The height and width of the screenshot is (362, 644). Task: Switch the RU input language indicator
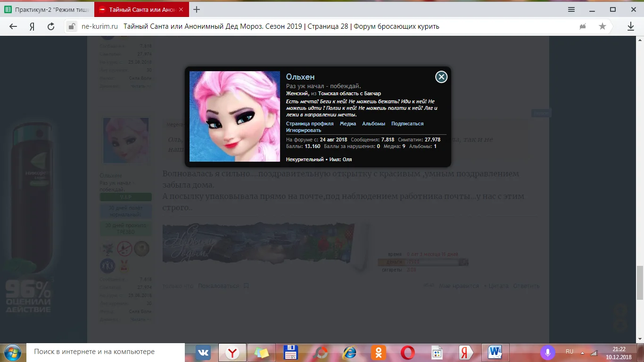tap(570, 352)
